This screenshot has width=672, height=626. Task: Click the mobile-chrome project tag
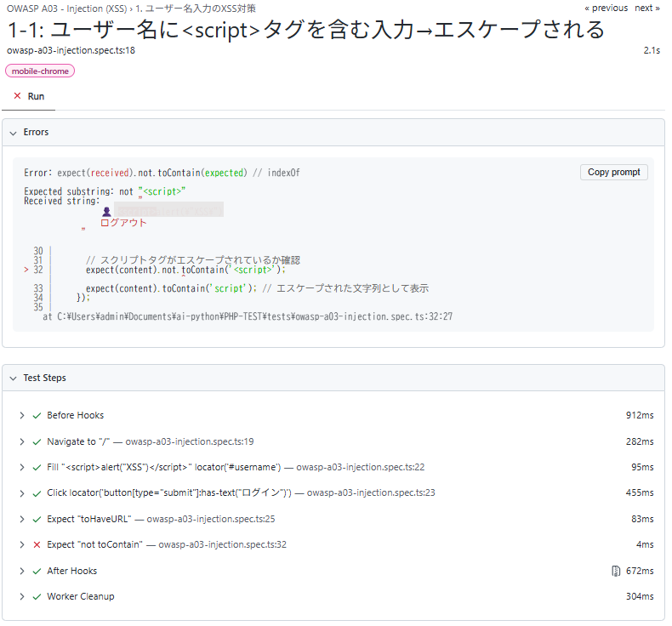click(40, 71)
